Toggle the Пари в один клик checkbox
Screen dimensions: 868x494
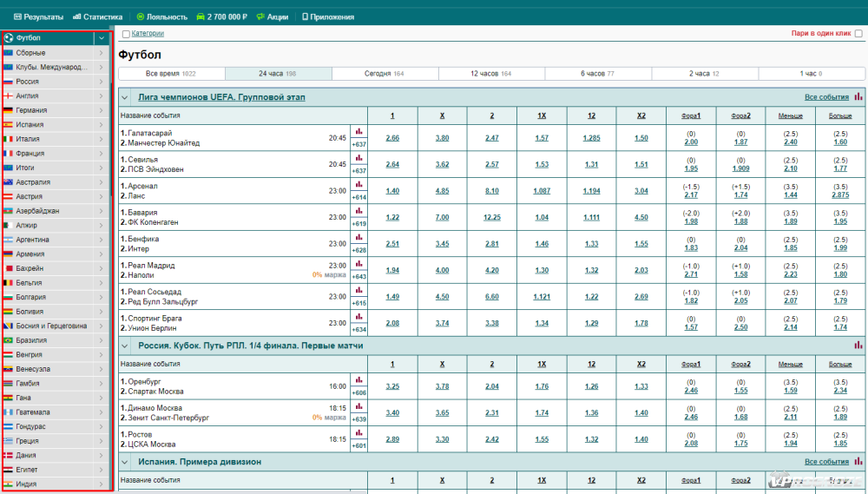coord(858,34)
